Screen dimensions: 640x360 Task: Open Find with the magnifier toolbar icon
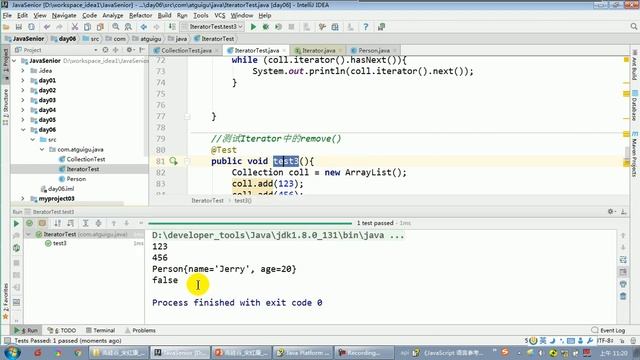[116, 27]
